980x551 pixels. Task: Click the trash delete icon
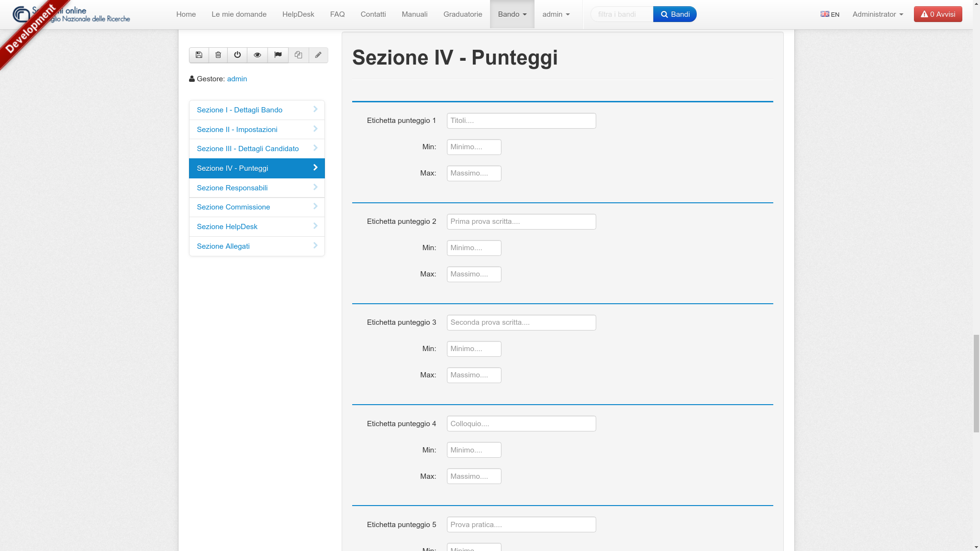[218, 55]
